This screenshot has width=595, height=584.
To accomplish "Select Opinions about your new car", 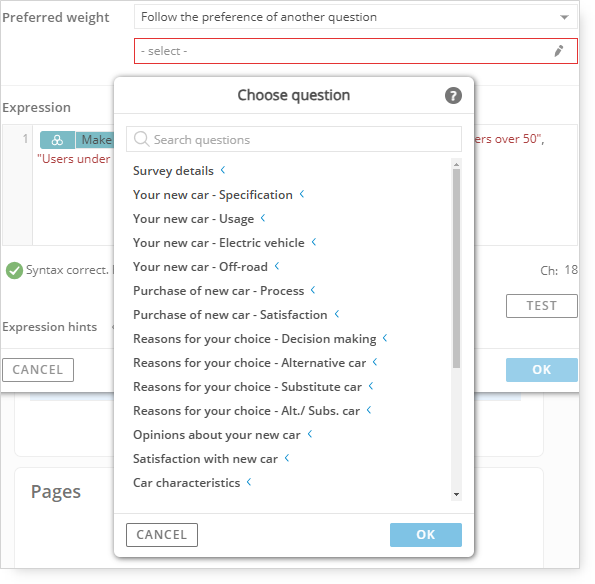I will point(217,435).
